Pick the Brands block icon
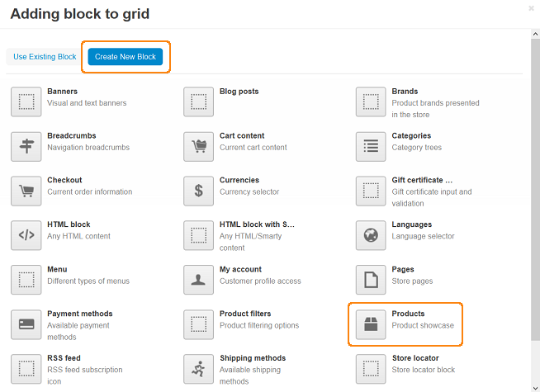The image size is (540, 392). pos(371,102)
